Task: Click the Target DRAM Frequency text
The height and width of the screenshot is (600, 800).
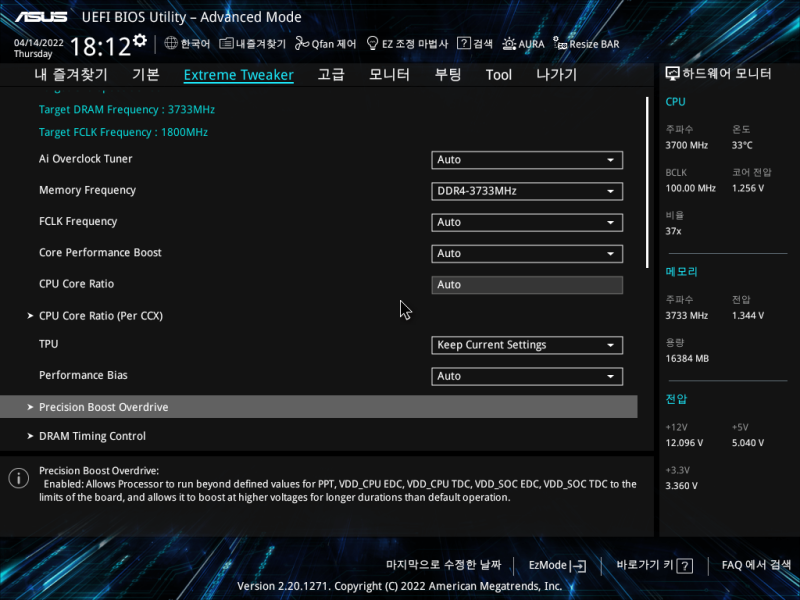Action: click(x=127, y=110)
